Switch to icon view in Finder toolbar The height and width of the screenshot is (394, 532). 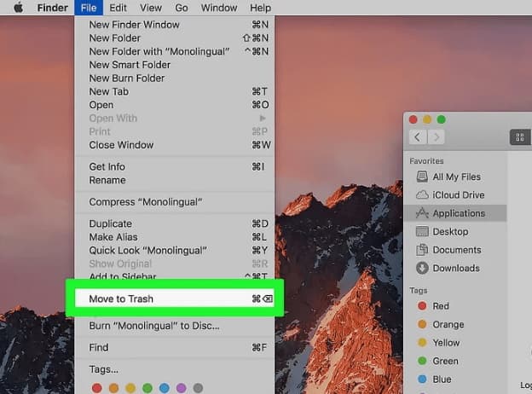pyautogui.click(x=519, y=136)
